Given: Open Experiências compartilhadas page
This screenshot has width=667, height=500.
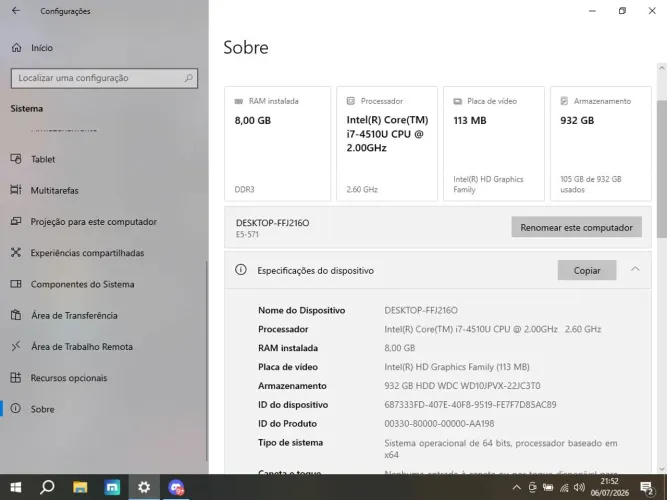Looking at the screenshot, I should 104,253.
